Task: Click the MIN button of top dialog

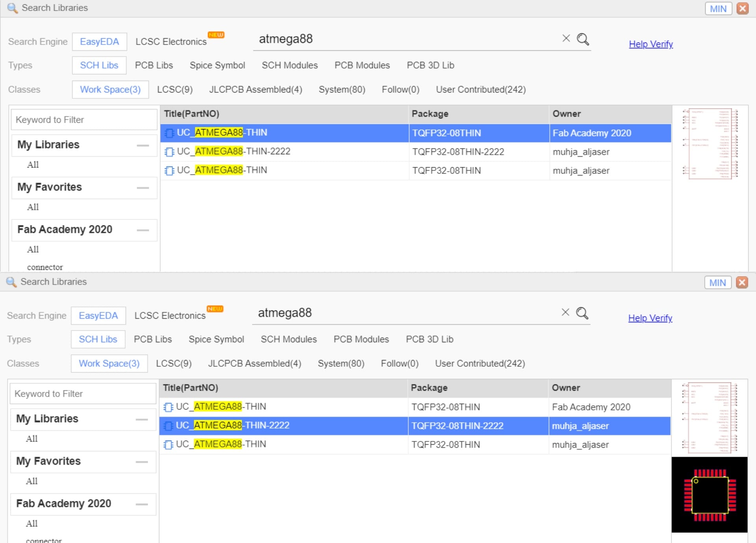Action: [x=718, y=9]
